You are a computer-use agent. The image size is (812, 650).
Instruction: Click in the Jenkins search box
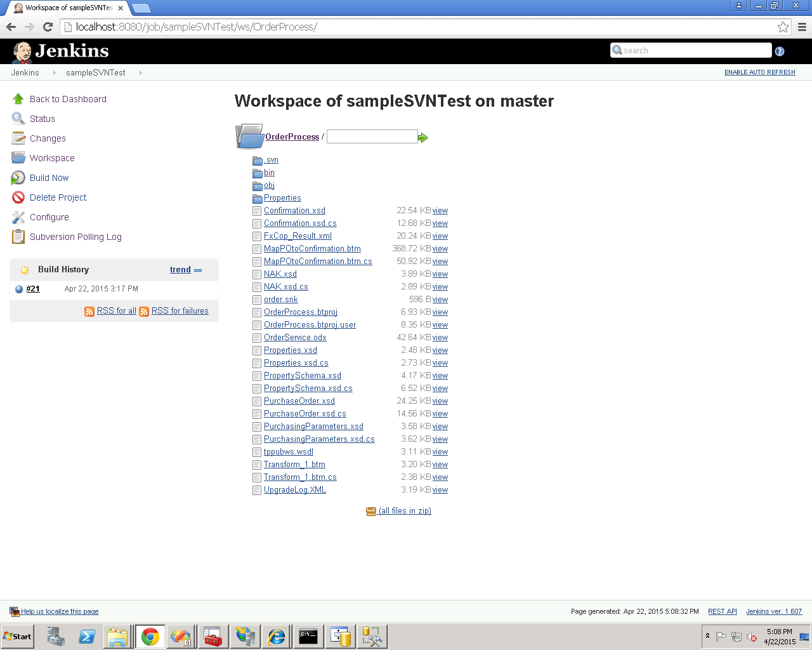[x=691, y=50]
